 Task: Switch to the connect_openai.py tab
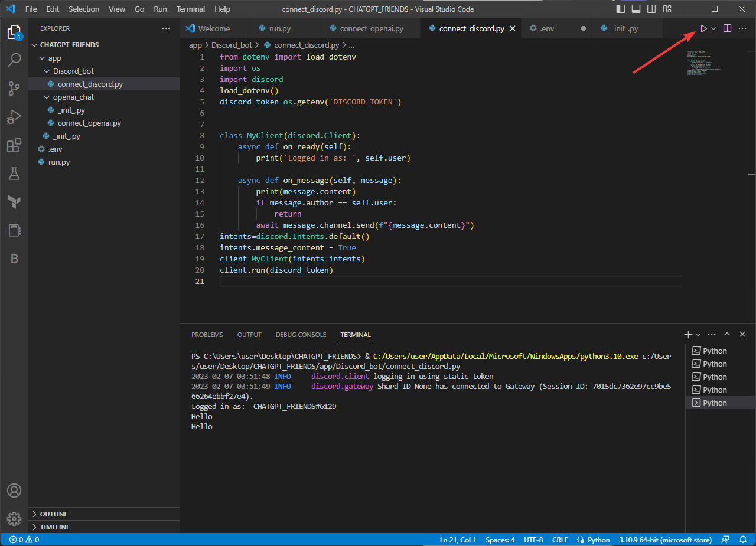(371, 28)
